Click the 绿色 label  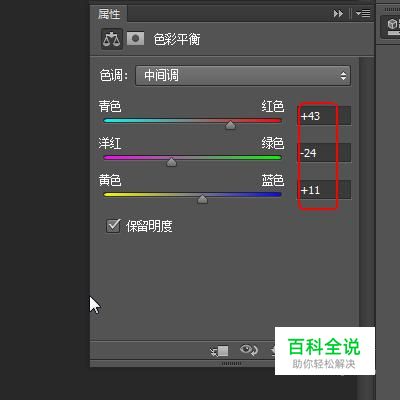pos(273,143)
